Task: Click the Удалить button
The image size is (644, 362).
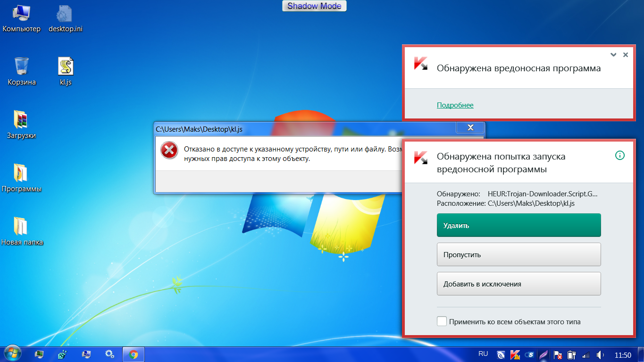Action: (519, 225)
